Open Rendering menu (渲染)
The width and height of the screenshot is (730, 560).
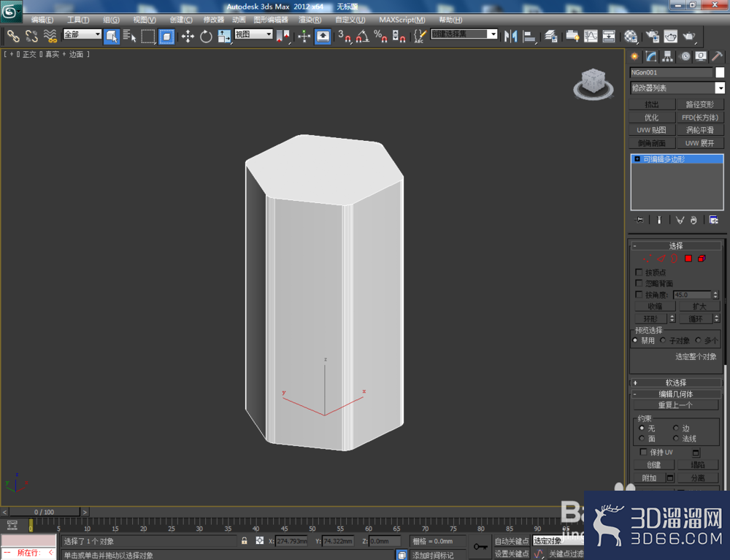coord(310,20)
